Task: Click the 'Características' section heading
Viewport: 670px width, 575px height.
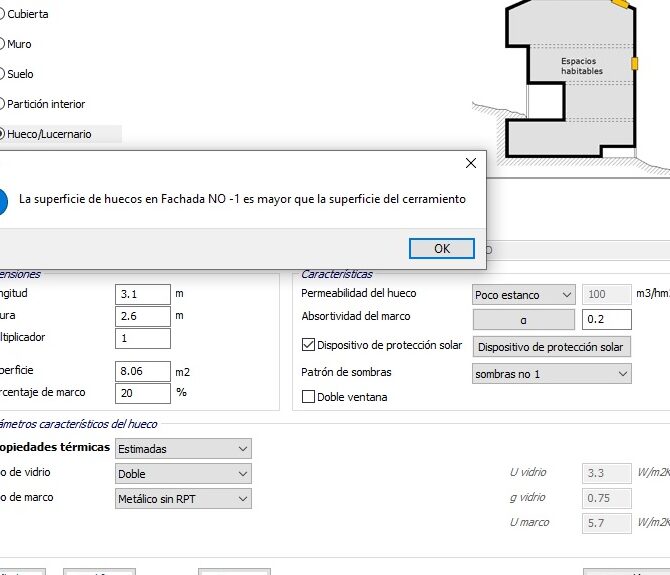Action: coord(337,274)
